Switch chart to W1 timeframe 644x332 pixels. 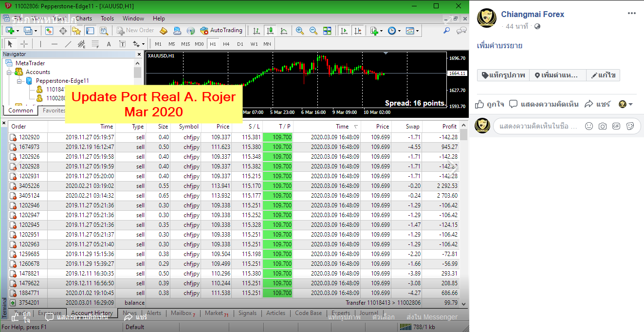(x=254, y=44)
